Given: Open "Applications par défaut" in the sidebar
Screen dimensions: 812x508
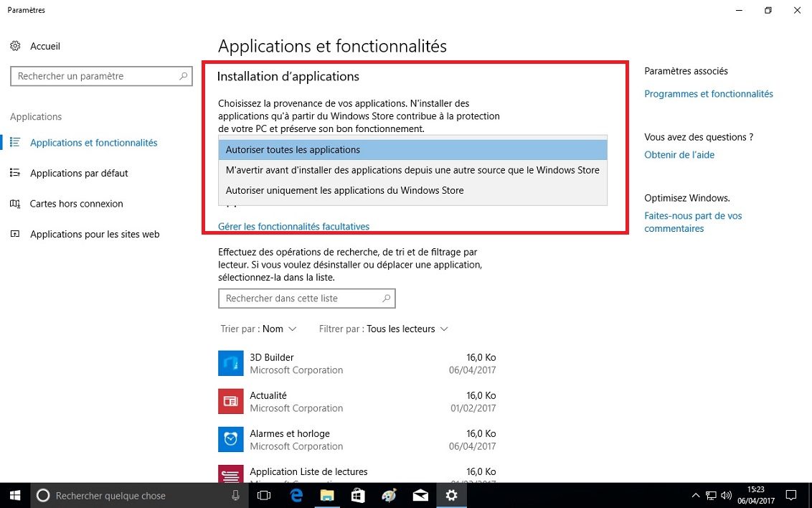Looking at the screenshot, I should [79, 173].
